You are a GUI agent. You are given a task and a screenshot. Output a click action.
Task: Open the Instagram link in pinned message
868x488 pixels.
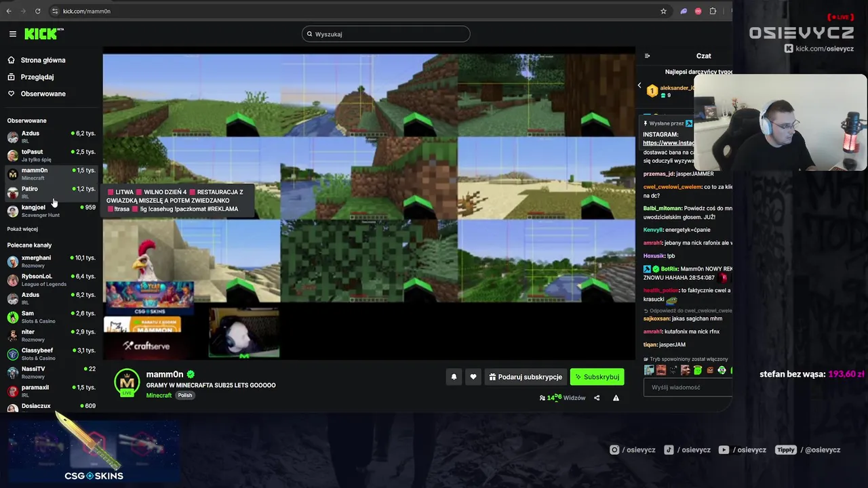click(x=669, y=143)
